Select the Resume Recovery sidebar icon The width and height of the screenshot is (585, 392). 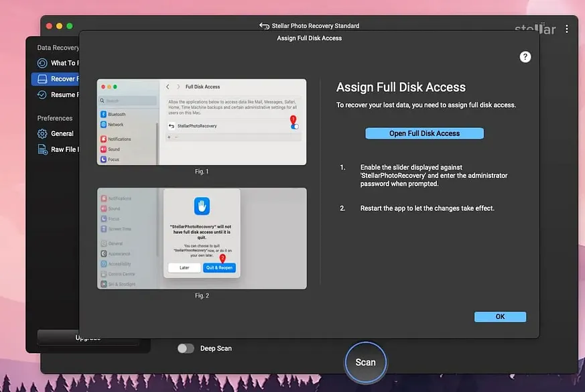pos(42,94)
